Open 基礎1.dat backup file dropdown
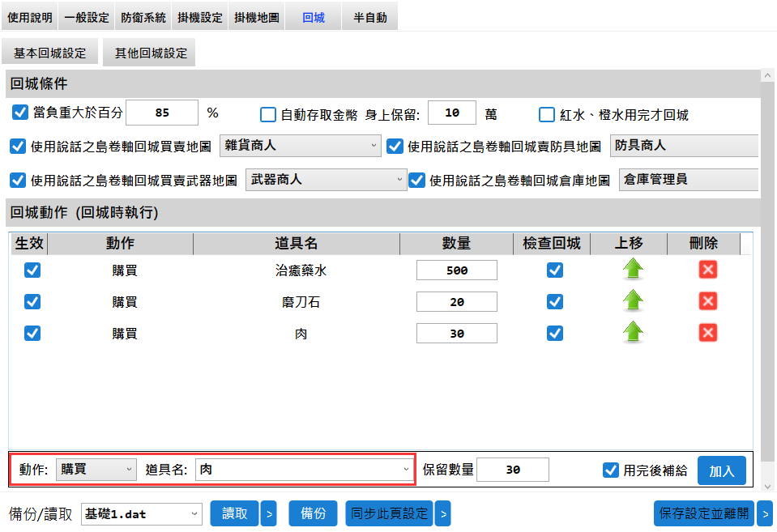Image resolution: width=777 pixels, height=532 pixels. tap(142, 513)
